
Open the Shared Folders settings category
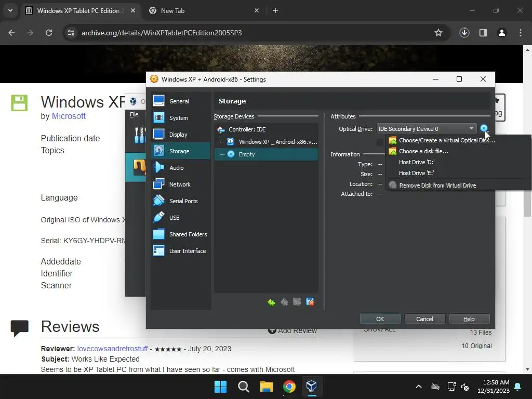(180, 234)
